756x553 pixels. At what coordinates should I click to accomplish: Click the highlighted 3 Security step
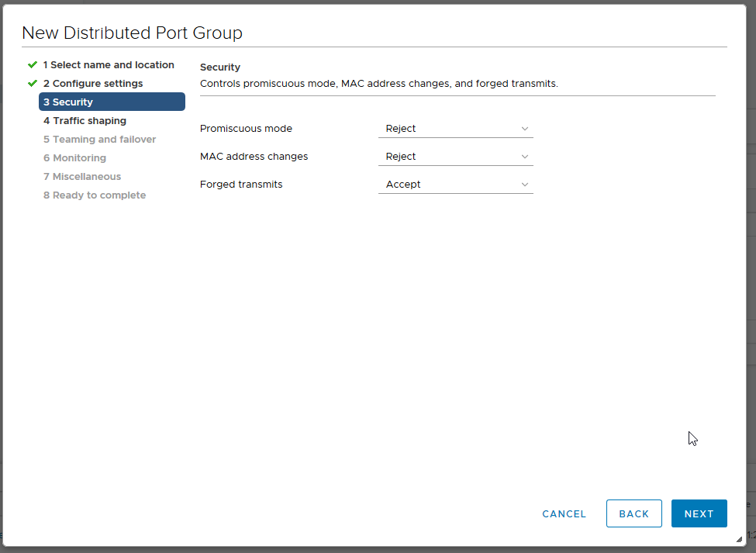pyautogui.click(x=112, y=102)
